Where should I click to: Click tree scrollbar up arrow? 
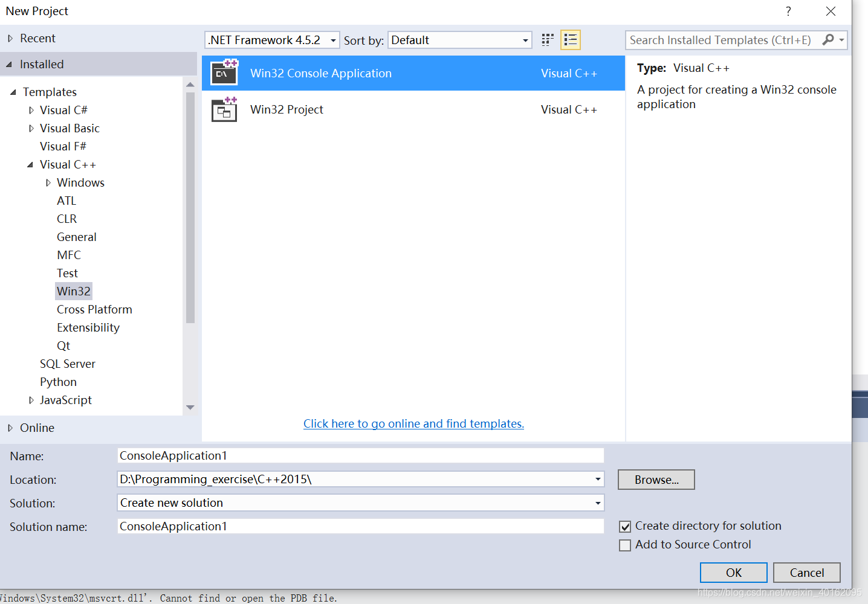(190, 85)
